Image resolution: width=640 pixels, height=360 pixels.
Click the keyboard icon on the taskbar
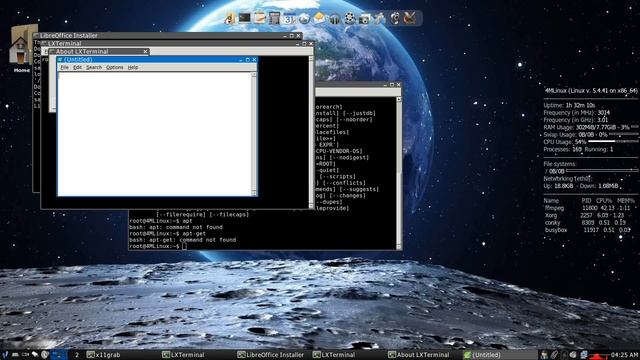pyautogui.click(x=15, y=355)
